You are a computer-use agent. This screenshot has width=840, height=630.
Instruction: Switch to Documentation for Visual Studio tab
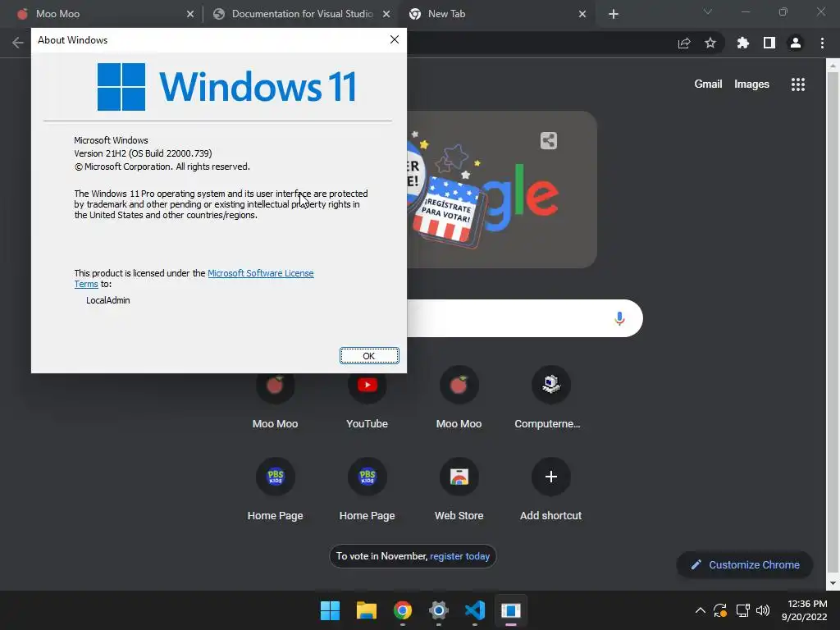click(302, 14)
